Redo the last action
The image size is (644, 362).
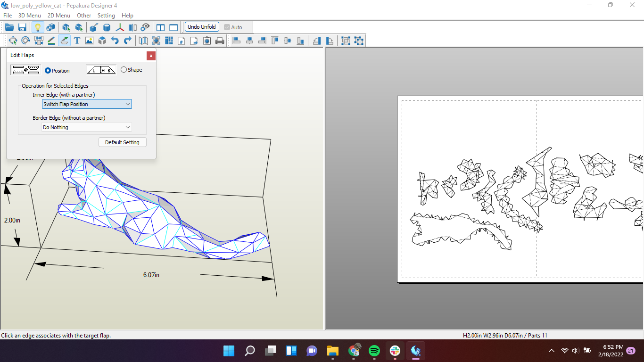[127, 41]
